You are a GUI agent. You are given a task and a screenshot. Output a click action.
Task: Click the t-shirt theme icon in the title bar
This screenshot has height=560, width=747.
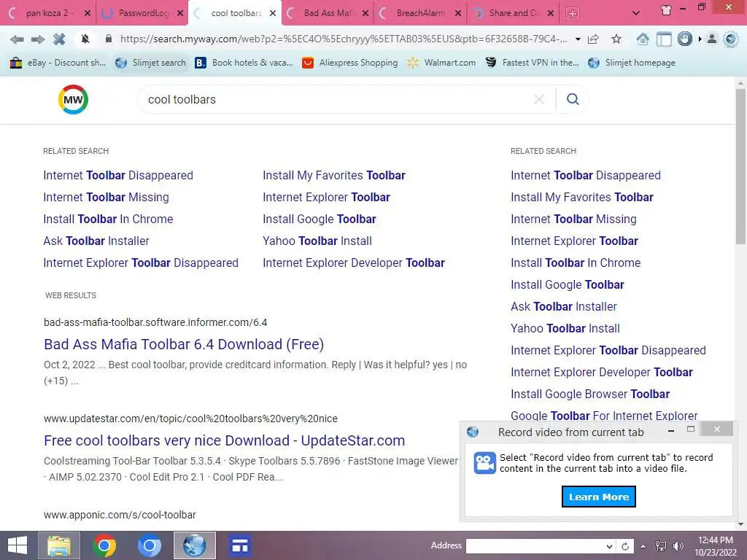(x=666, y=10)
